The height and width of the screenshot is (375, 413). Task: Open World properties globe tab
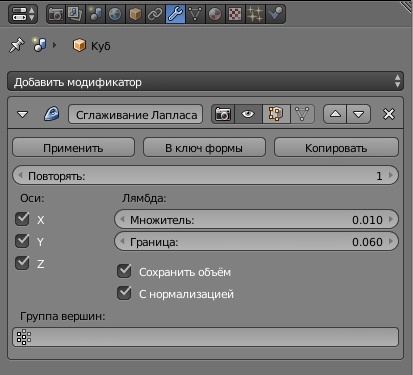click(115, 14)
